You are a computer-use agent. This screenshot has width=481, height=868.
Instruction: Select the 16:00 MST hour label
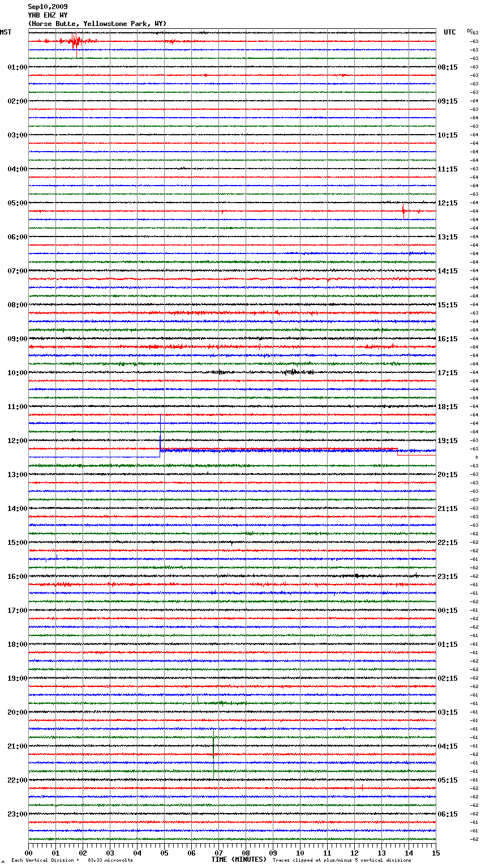click(17, 577)
